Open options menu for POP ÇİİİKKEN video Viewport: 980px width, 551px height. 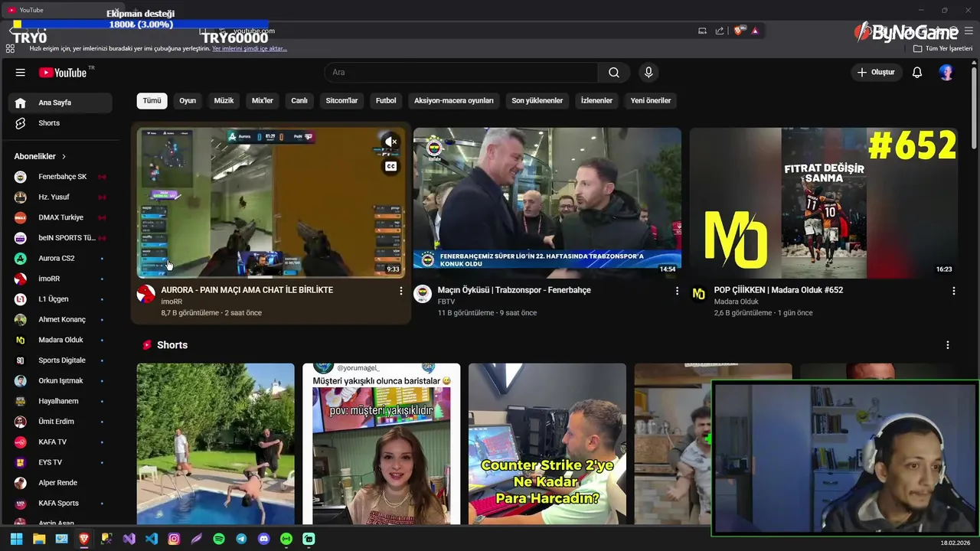[953, 291]
